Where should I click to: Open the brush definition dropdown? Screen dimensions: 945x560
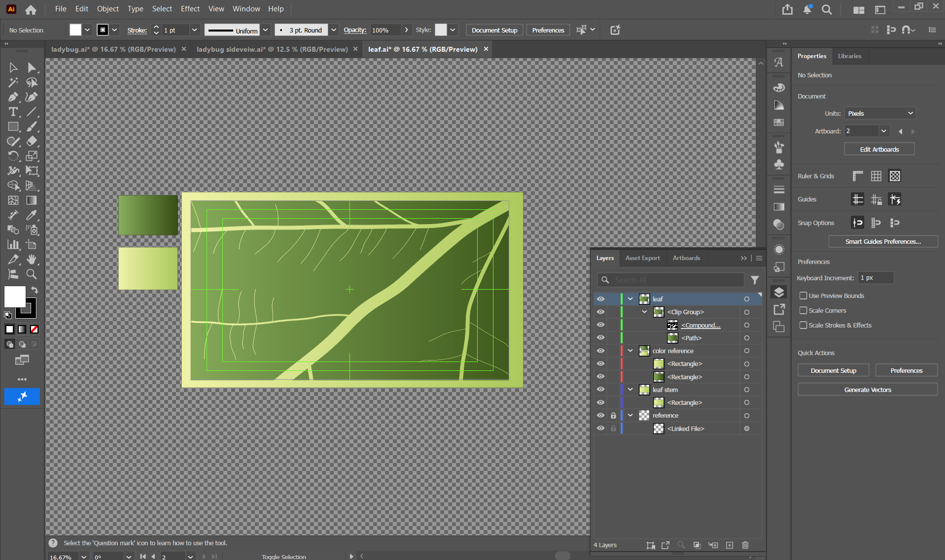(334, 30)
